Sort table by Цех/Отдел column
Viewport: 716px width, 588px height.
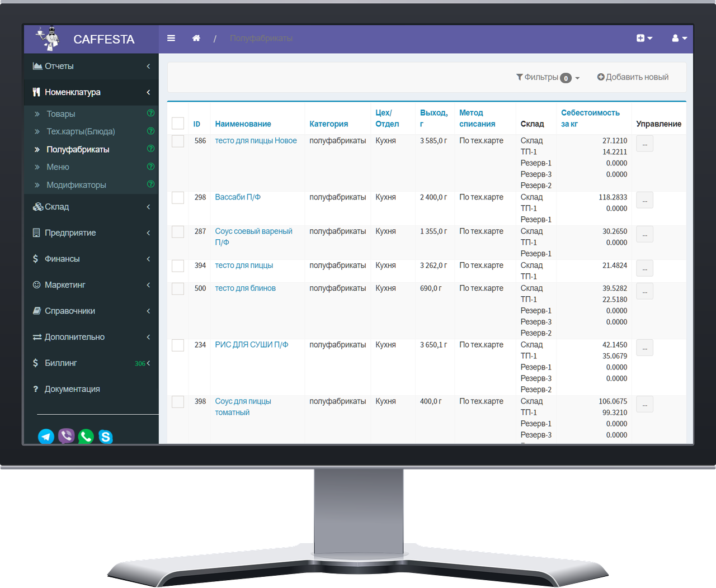click(x=387, y=118)
